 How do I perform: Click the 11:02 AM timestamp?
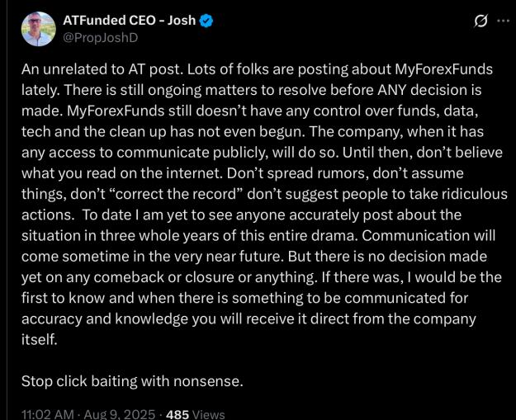coord(48,414)
